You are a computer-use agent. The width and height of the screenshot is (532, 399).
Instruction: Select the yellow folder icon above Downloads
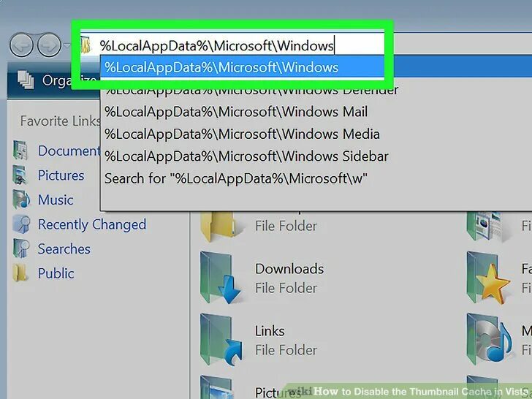[x=220, y=226]
